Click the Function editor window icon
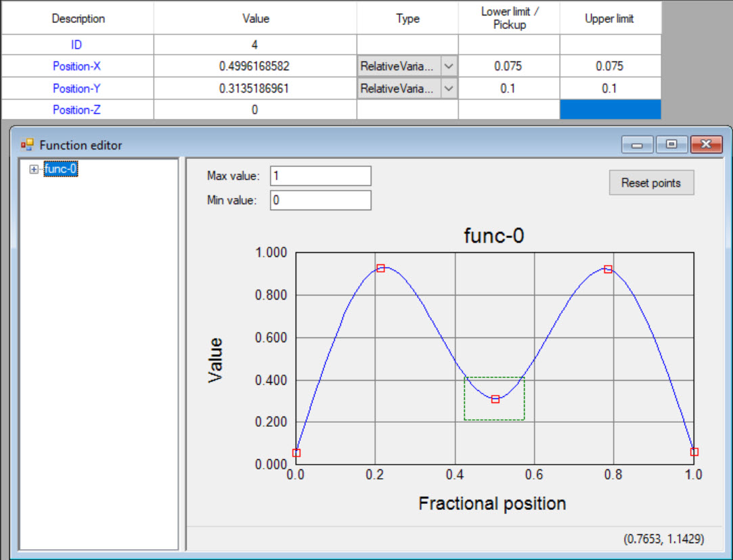The width and height of the screenshot is (733, 560). click(27, 145)
